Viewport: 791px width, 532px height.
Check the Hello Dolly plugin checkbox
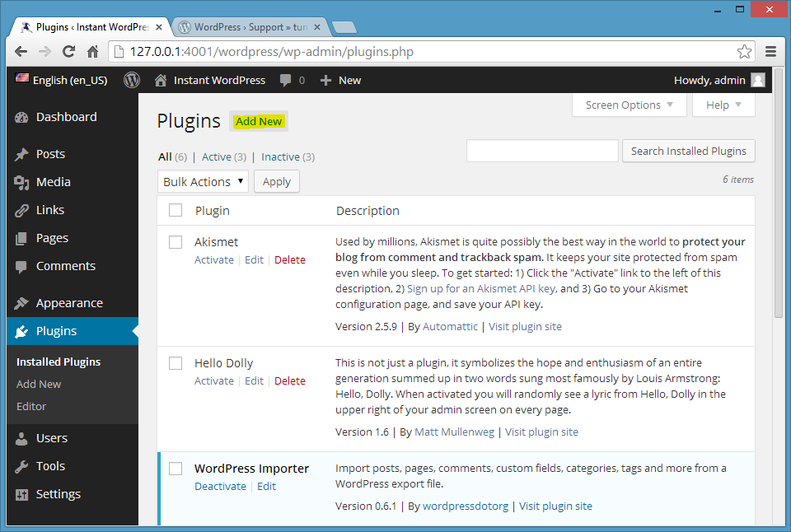176,363
